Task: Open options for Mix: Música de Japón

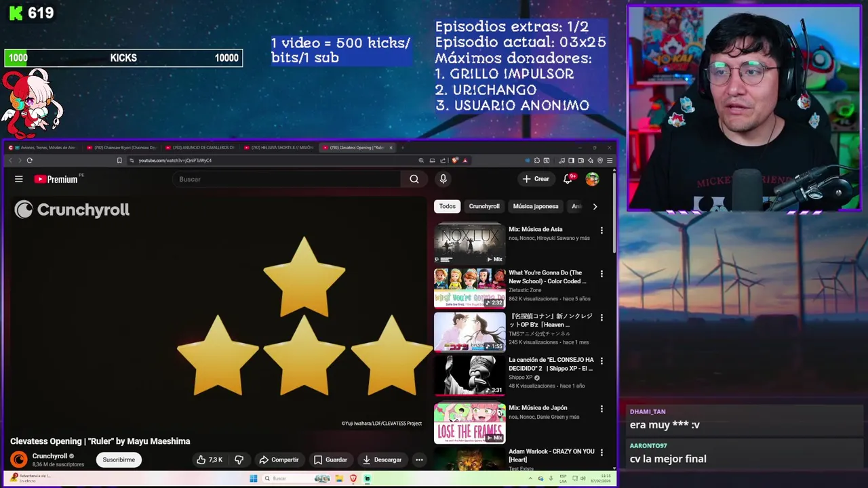Action: [601, 409]
